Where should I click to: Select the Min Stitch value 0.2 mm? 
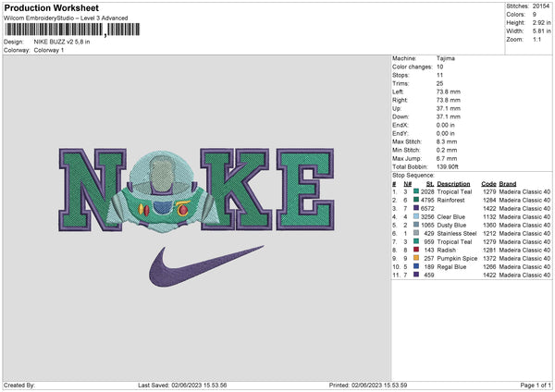pos(447,150)
